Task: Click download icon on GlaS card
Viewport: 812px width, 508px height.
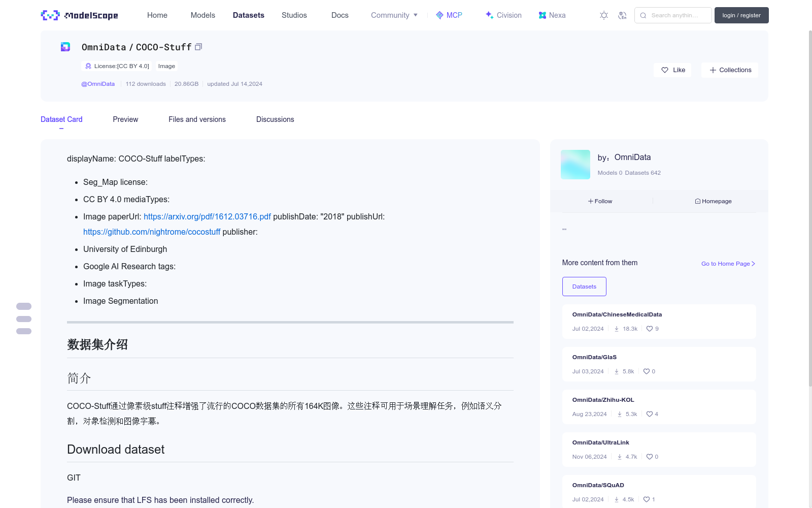Action: [617, 371]
